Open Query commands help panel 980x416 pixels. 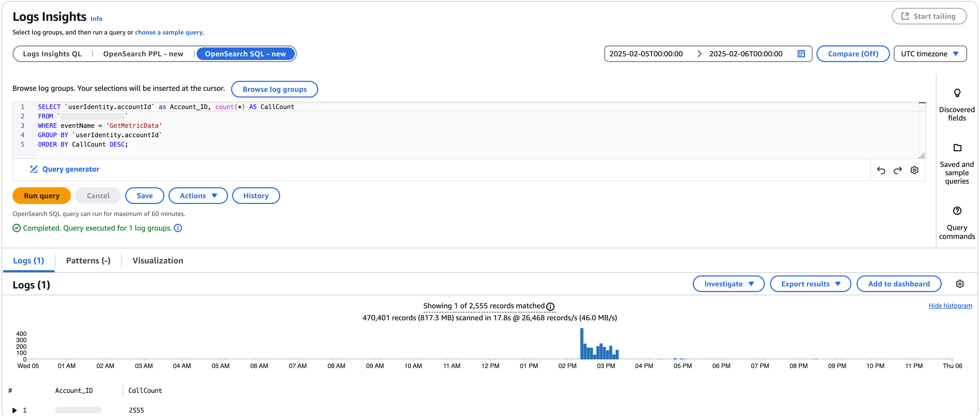tap(957, 211)
